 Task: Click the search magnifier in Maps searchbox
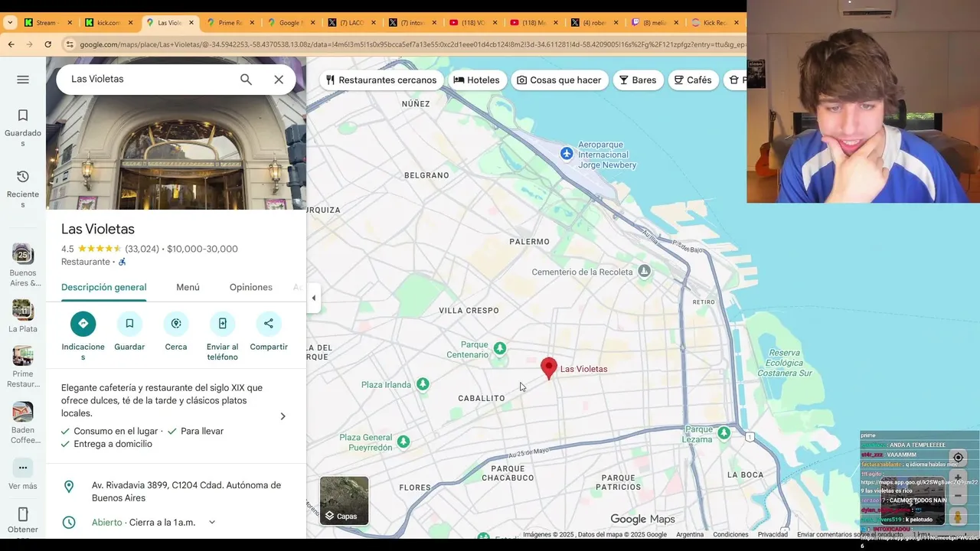246,80
